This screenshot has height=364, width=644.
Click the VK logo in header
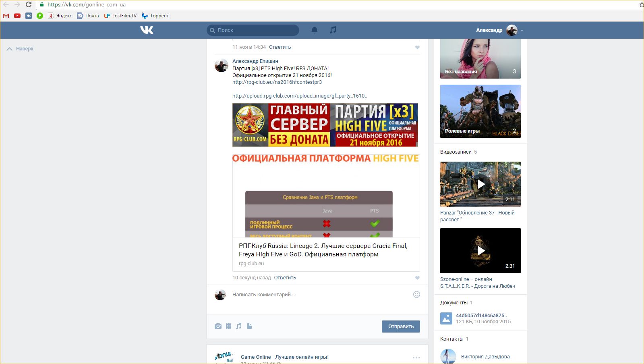(147, 30)
